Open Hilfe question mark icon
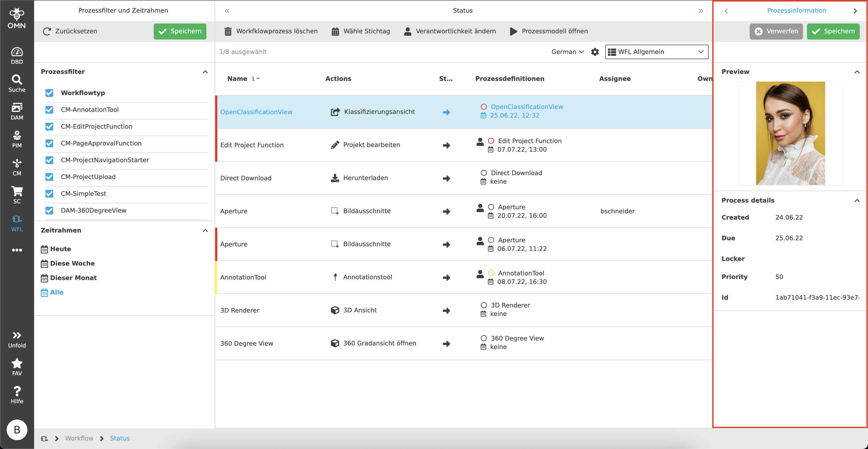 pos(17,395)
